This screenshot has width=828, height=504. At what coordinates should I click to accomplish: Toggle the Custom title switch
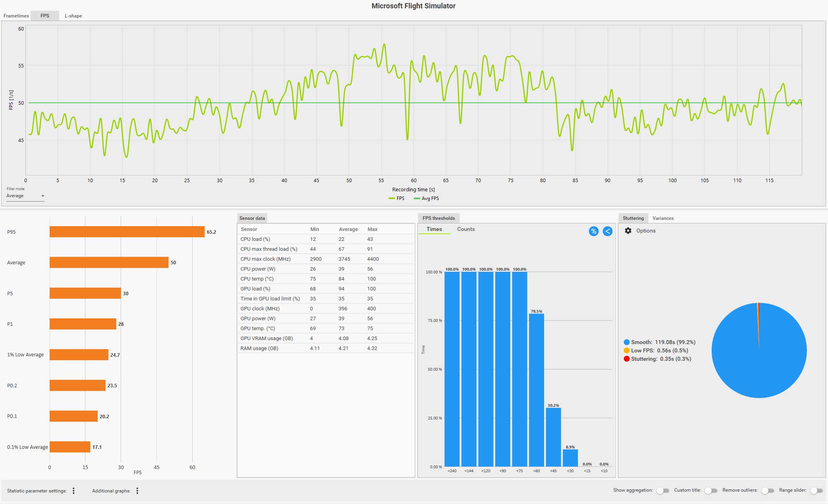(710, 491)
